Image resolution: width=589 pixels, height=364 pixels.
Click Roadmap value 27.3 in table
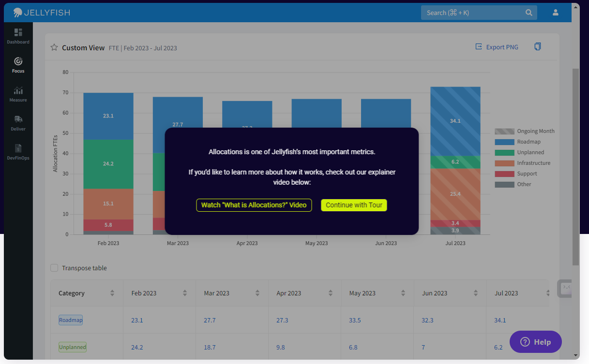pos(282,320)
